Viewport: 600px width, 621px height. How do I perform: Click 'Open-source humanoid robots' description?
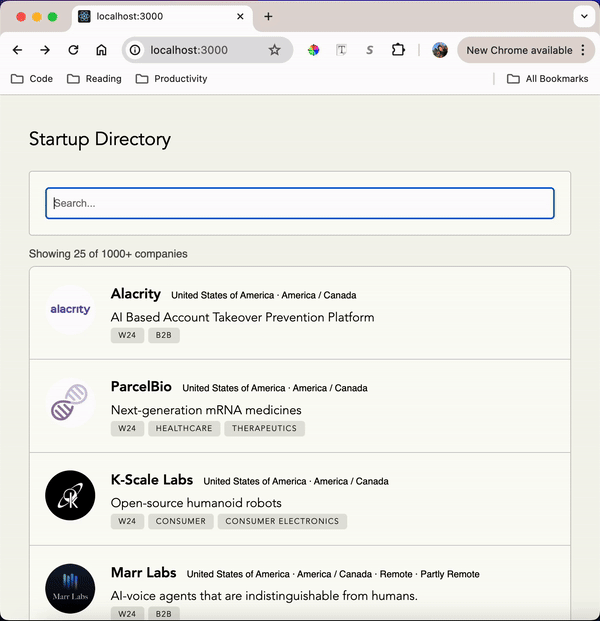196,503
